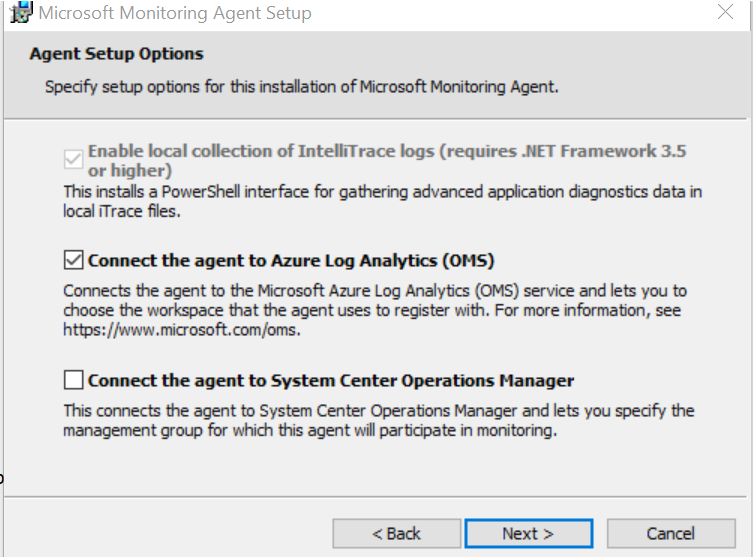Viewport: 753px width, 557px height.
Task: Close the Monitoring Agent Setup window
Action: pyautogui.click(x=726, y=13)
